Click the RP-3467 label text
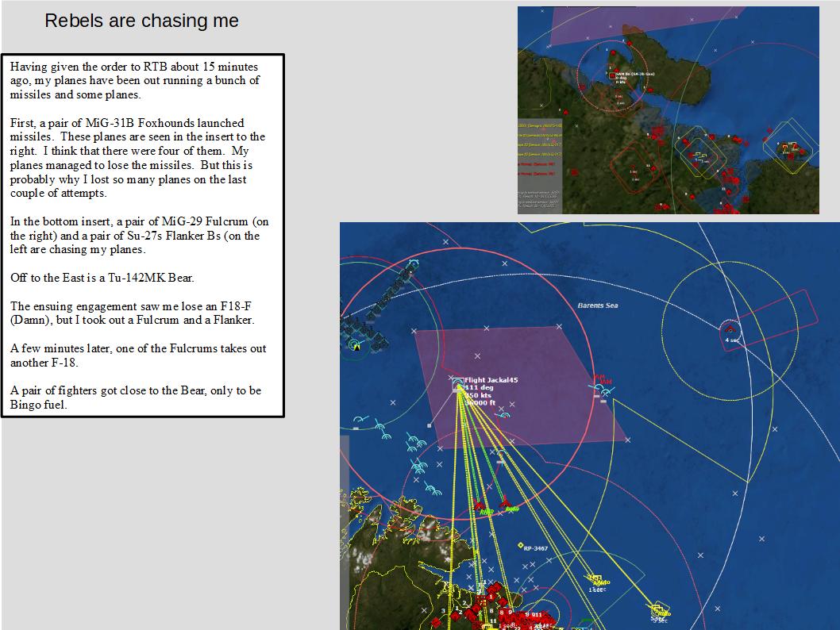Image resolution: width=840 pixels, height=630 pixels. (x=536, y=548)
